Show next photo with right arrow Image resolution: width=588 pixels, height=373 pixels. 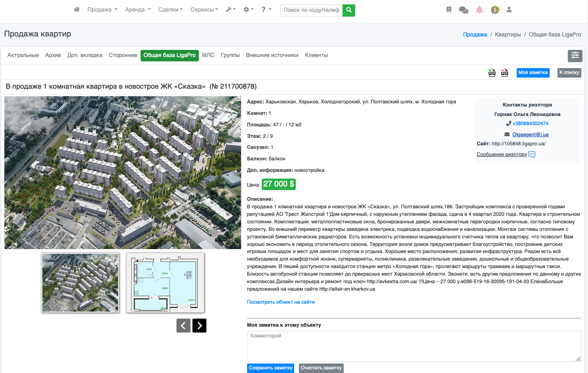tap(199, 325)
